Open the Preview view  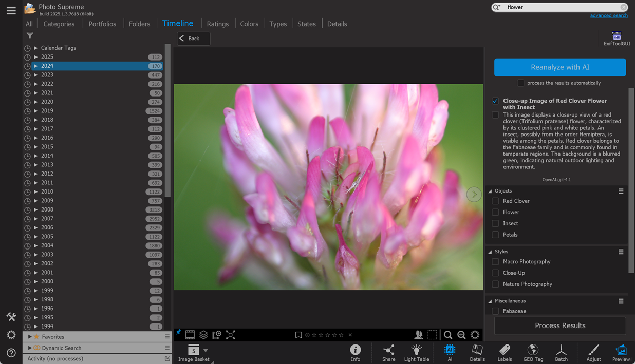[621, 353]
